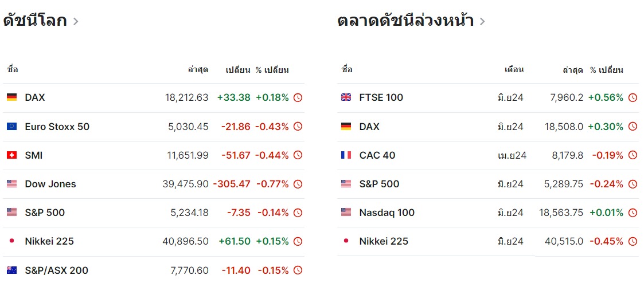Viewport: 644px width, 283px height.
Task: Open the ดัชนีโลก world indices heading
Action: tap(35, 21)
